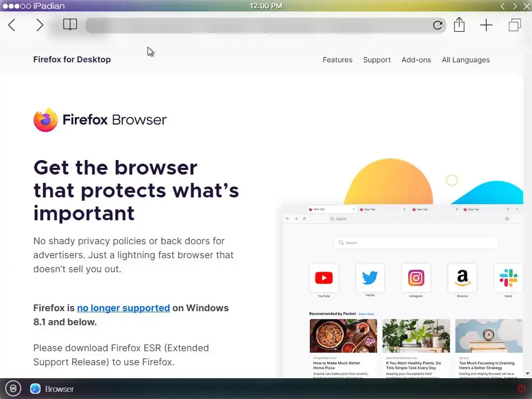This screenshot has height=399, width=532.
Task: Click the Safari compass icon in taskbar
Action: pyautogui.click(x=35, y=389)
